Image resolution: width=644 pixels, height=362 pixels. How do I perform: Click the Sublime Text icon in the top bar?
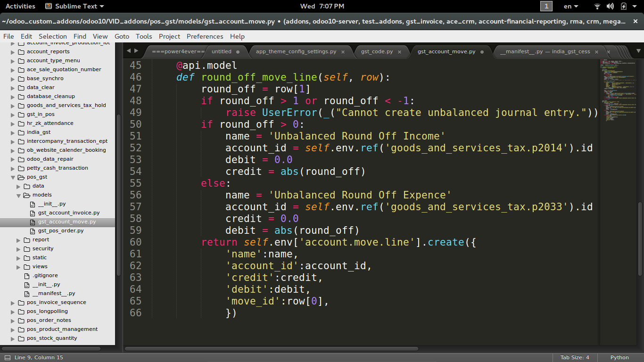click(x=48, y=6)
